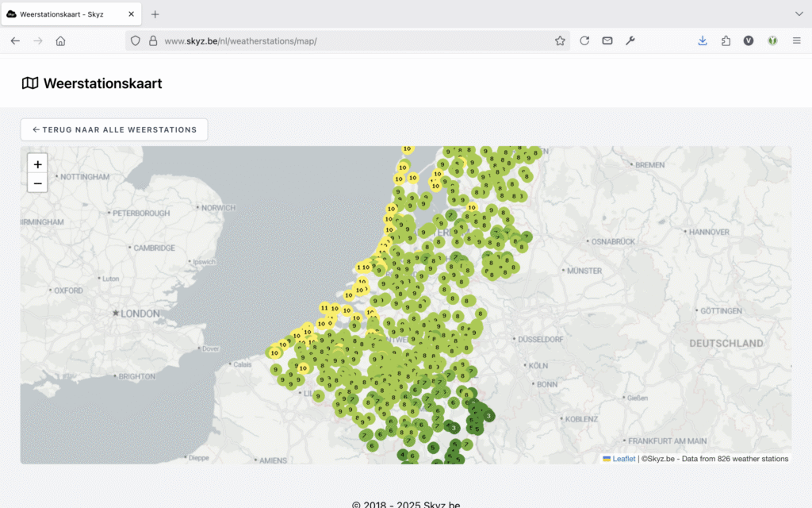Click Terug naar alle weerstations button

(x=114, y=129)
